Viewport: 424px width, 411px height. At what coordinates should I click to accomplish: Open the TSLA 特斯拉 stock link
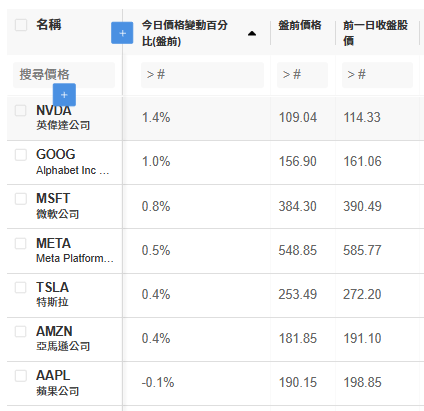point(53,294)
